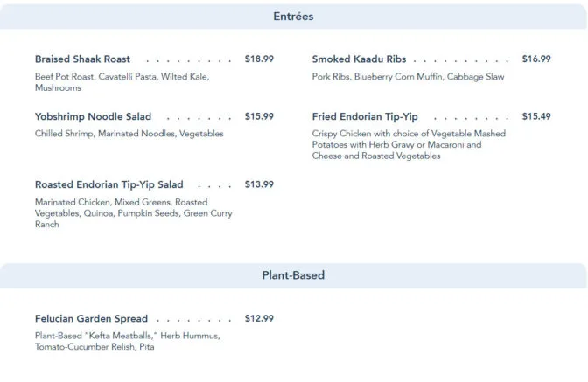Open the Yobshrimp Noodle Salad entry
The image size is (588, 382).
pyautogui.click(x=93, y=116)
